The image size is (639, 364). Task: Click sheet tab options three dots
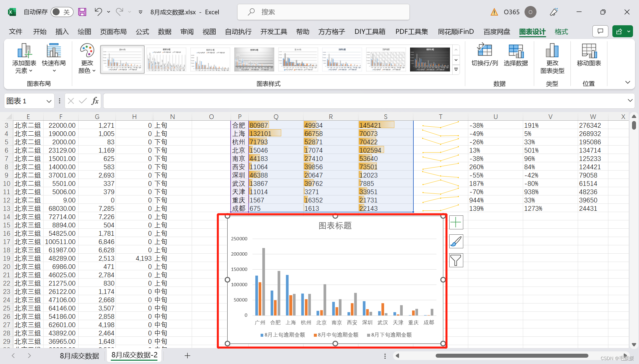click(385, 356)
